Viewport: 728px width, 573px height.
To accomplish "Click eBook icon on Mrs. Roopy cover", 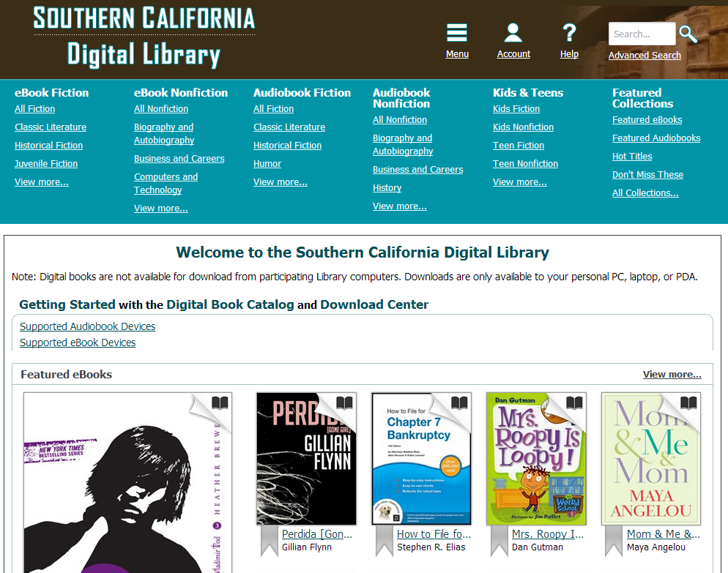I will (x=574, y=402).
